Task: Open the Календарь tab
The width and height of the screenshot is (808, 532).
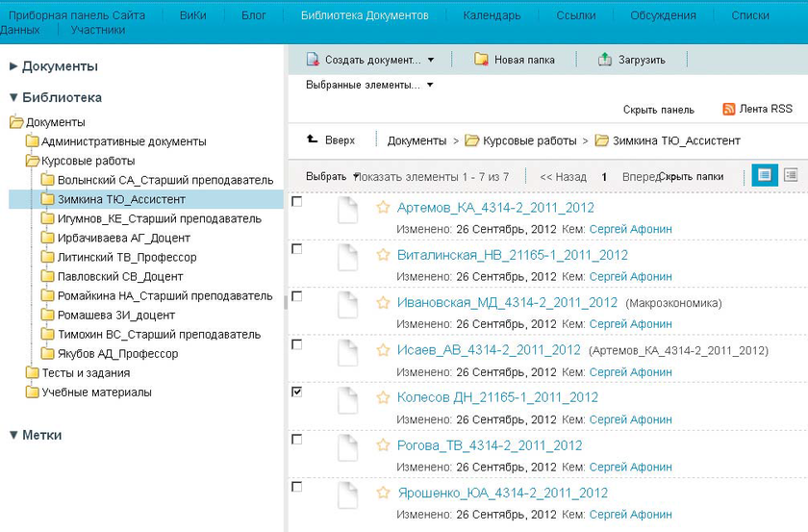Action: point(492,15)
